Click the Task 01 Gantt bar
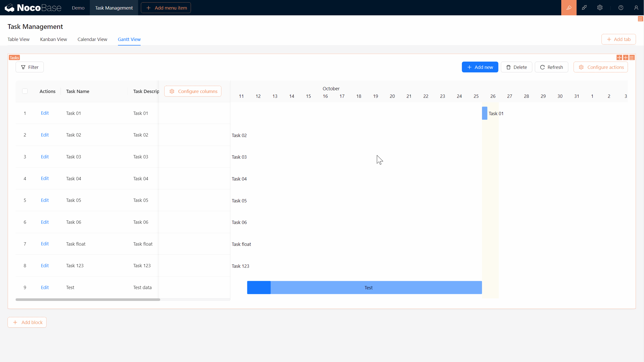644x362 pixels. [485, 113]
